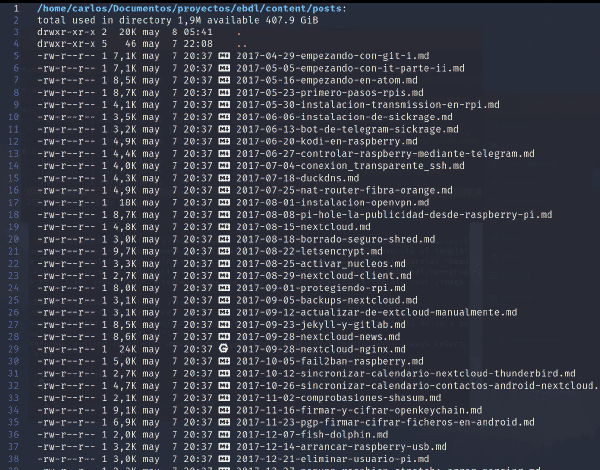
Task: Open 2017-09-23-jekyll-y-gitlab.md
Action: tap(321, 325)
